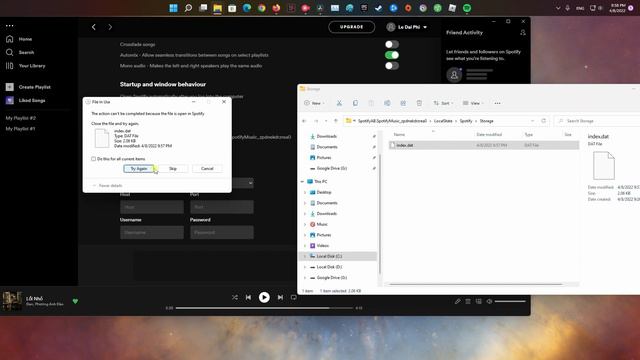Click the Copy icon in File Explorer

tap(355, 103)
